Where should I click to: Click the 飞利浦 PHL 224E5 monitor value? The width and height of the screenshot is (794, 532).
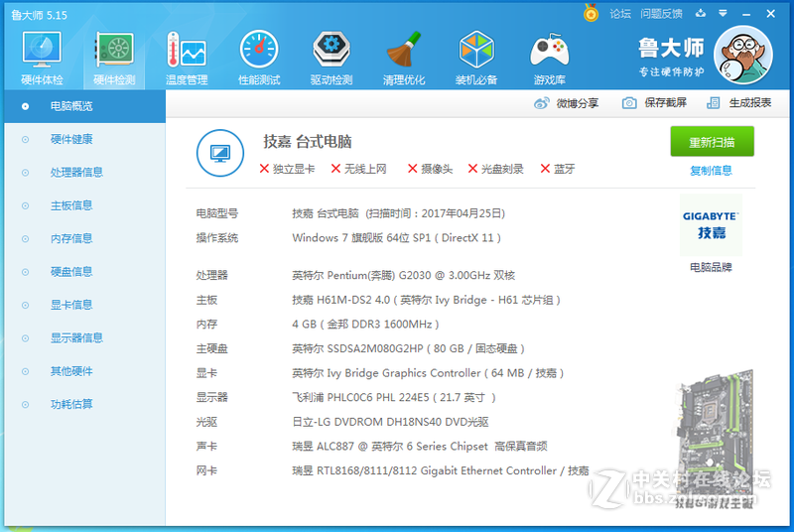coord(394,398)
